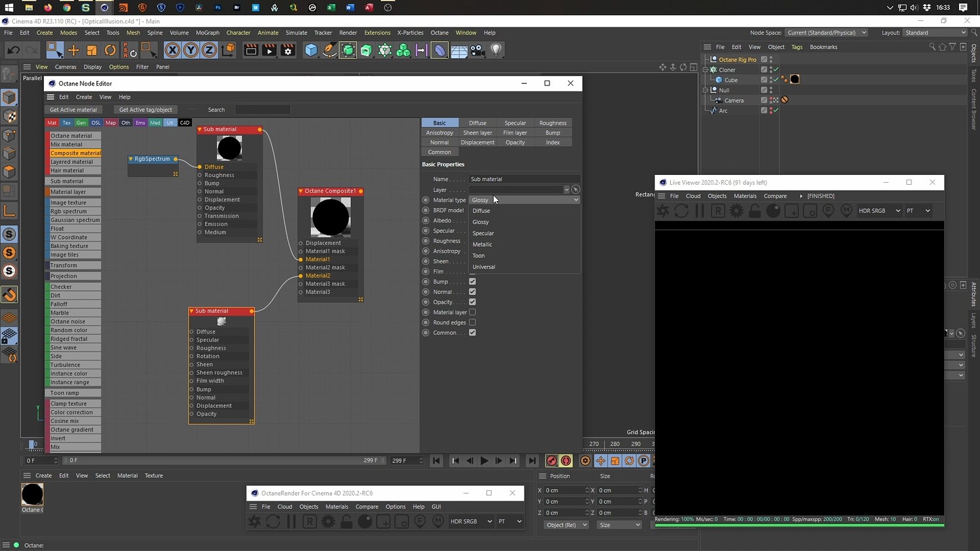
Task: Add a Cube primitive from the toolbar
Action: [311, 50]
